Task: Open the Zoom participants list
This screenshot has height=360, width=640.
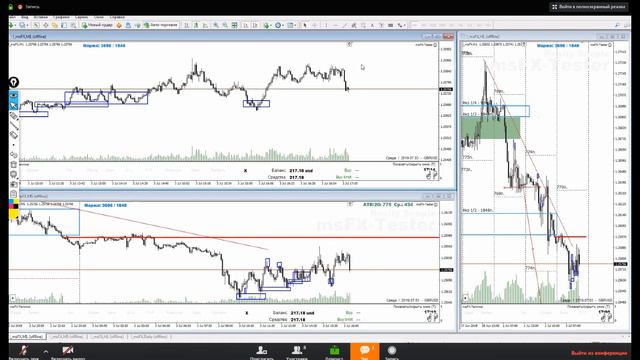Action: click(297, 352)
